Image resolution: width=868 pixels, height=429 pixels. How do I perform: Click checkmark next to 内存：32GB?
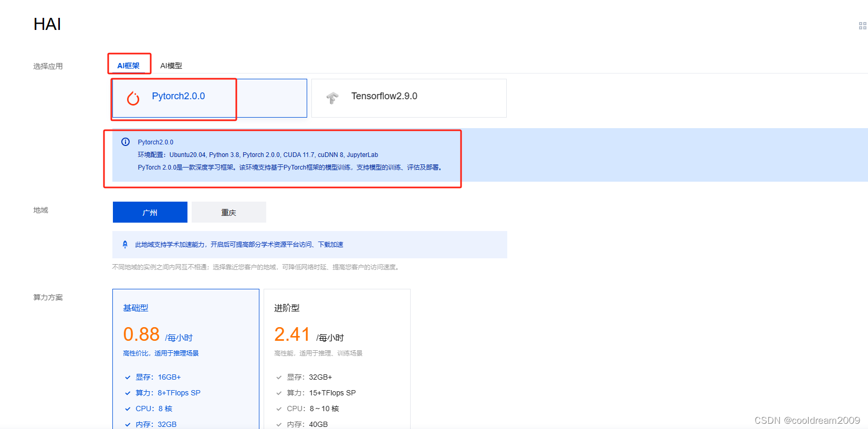[128, 425]
